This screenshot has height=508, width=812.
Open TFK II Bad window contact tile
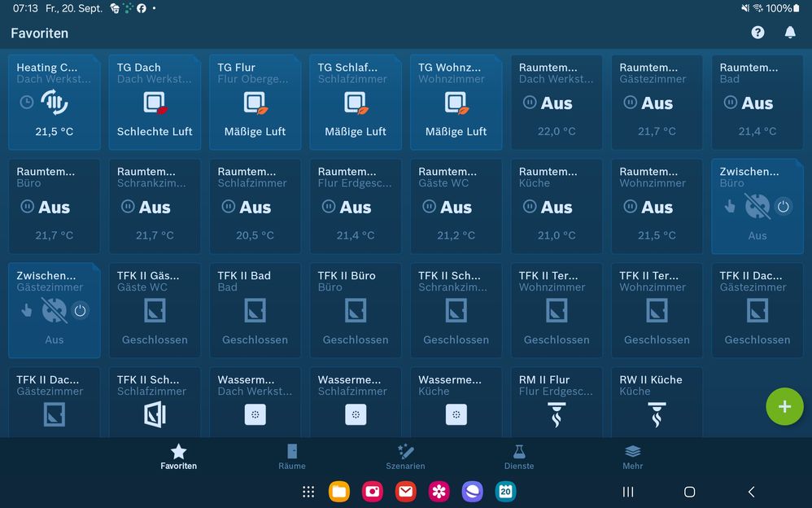coord(255,310)
